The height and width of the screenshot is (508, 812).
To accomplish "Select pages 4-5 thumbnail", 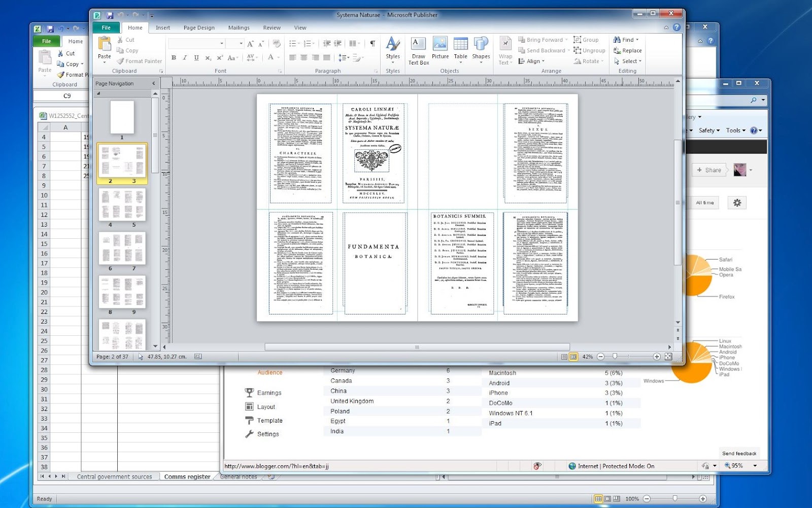I will (x=122, y=205).
